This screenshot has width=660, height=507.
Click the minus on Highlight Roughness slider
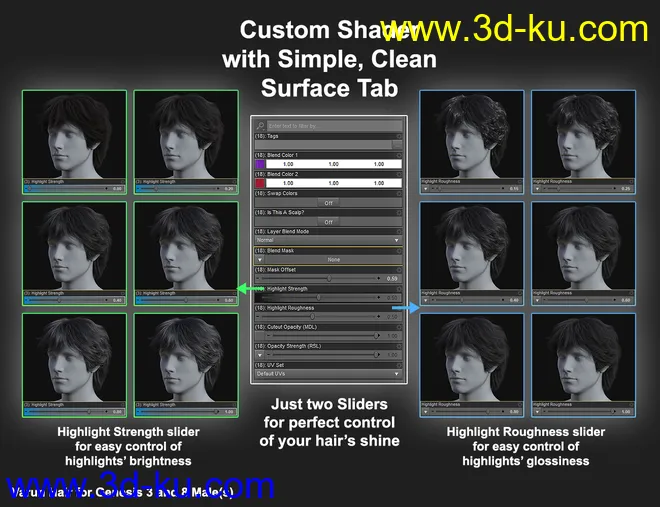coord(258,316)
